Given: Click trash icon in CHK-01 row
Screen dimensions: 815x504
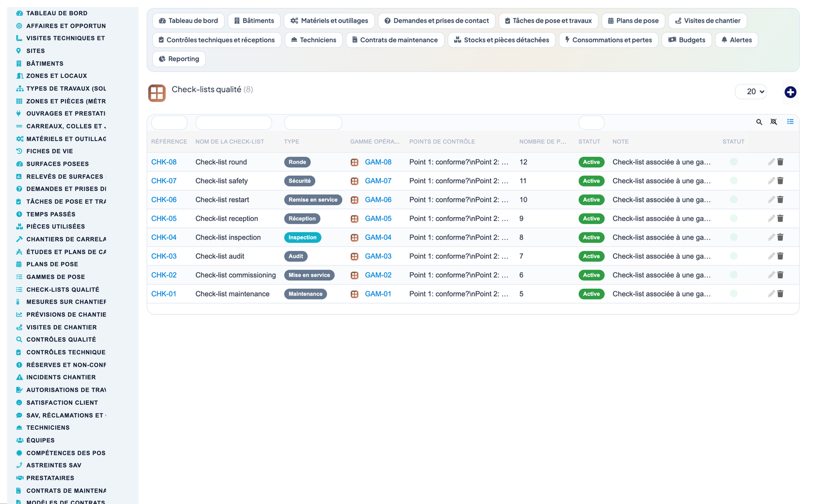Looking at the screenshot, I should (781, 294).
